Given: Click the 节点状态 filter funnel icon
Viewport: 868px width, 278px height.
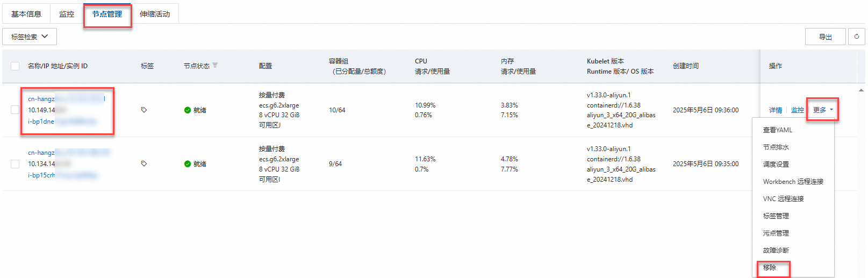Looking at the screenshot, I should [215, 66].
